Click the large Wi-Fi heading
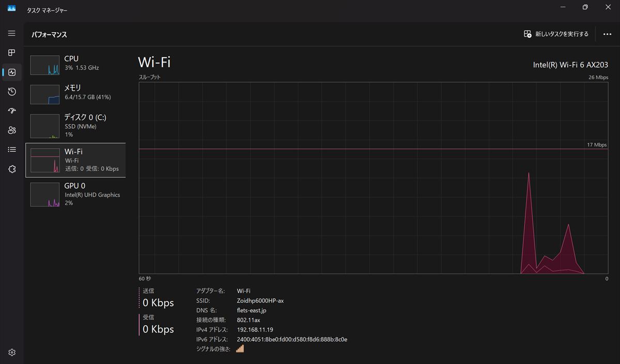 [x=154, y=62]
